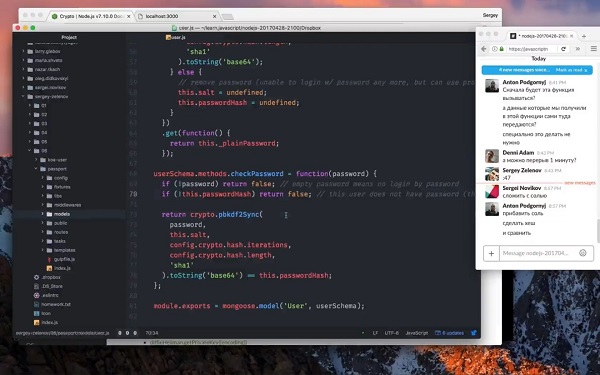
Task: Expand the larry.glebov folder
Action: (23, 51)
